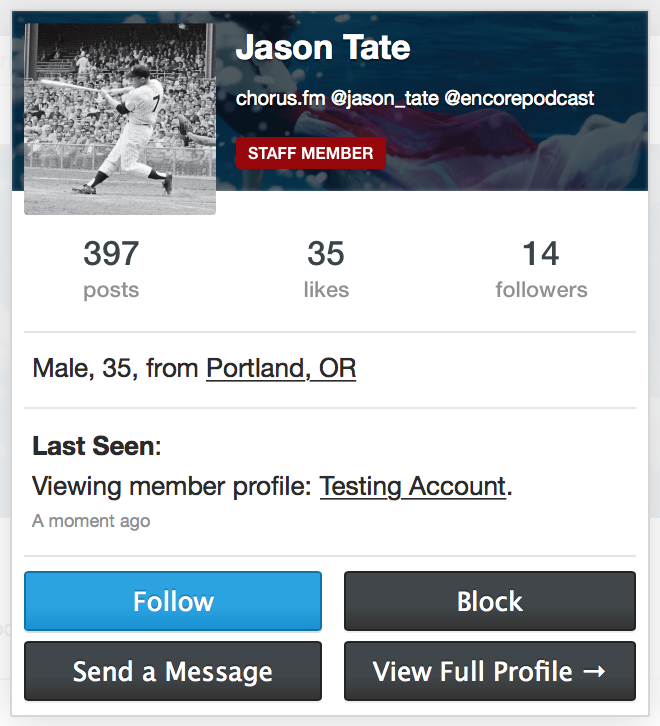This screenshot has height=726, width=660.
Task: Open the Testing Account profile link
Action: coord(412,487)
